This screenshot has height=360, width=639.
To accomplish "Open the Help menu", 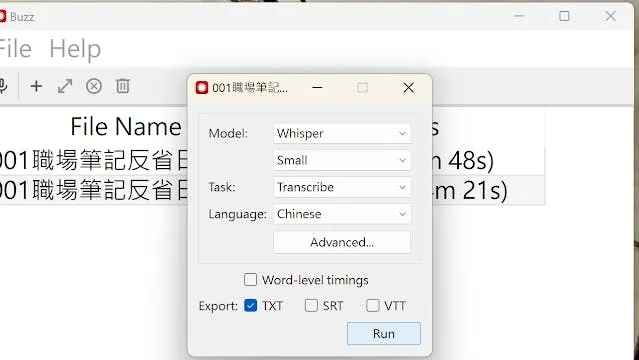I will pos(75,49).
